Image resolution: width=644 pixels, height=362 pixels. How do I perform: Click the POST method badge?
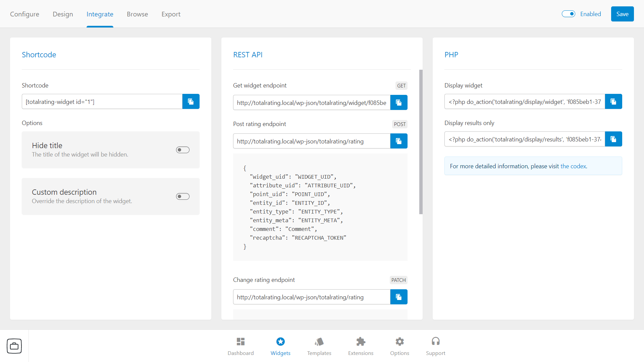click(399, 124)
